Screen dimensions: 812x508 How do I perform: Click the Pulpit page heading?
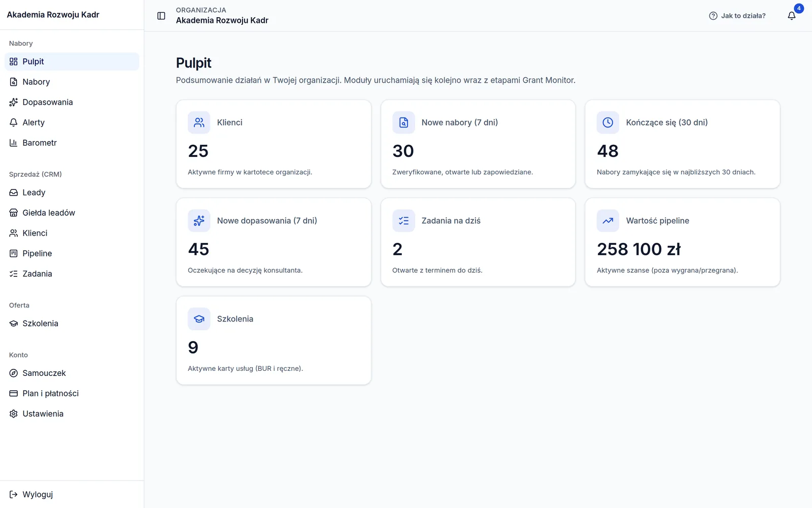[x=193, y=63]
